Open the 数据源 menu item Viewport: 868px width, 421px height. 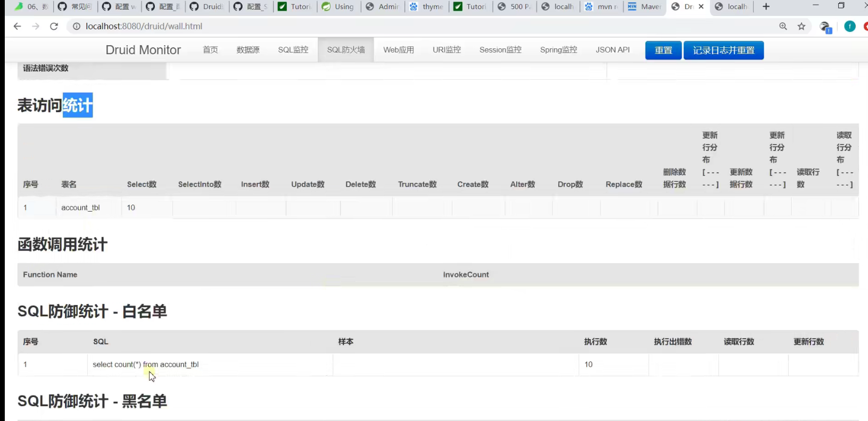click(248, 50)
